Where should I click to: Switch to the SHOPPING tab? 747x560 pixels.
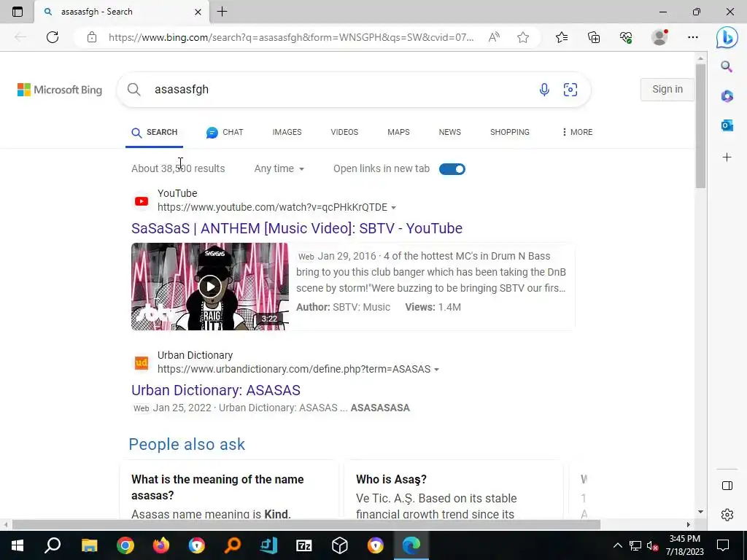[510, 133]
